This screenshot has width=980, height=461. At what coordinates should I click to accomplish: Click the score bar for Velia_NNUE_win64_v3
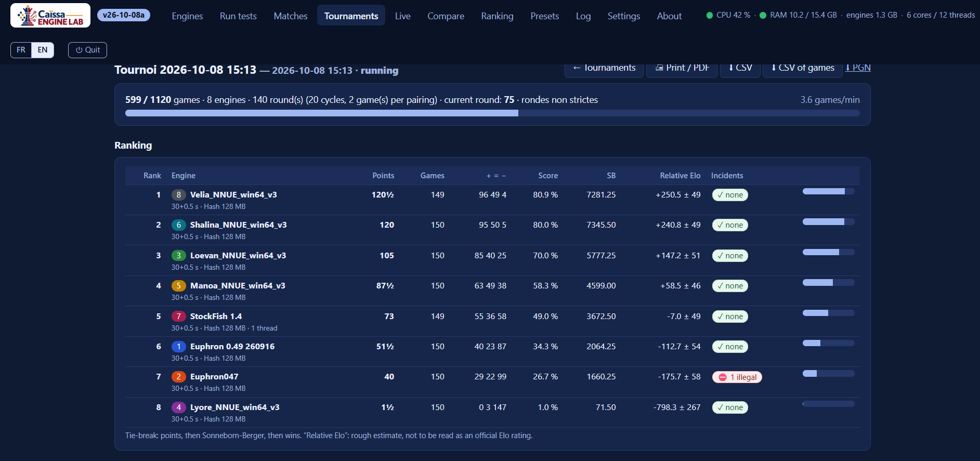tap(828, 191)
